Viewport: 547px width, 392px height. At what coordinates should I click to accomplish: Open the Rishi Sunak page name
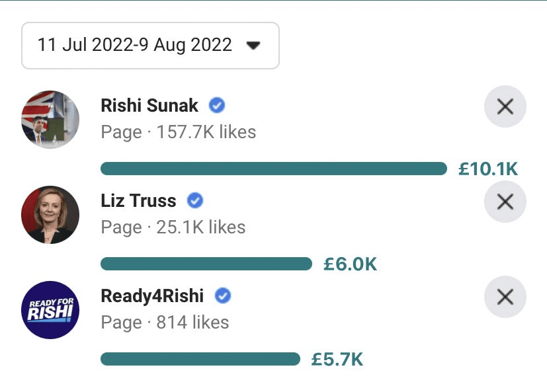(x=149, y=105)
